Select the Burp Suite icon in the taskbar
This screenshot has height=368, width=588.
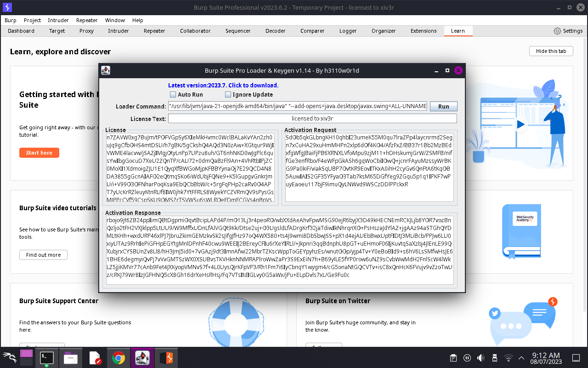[x=166, y=357]
